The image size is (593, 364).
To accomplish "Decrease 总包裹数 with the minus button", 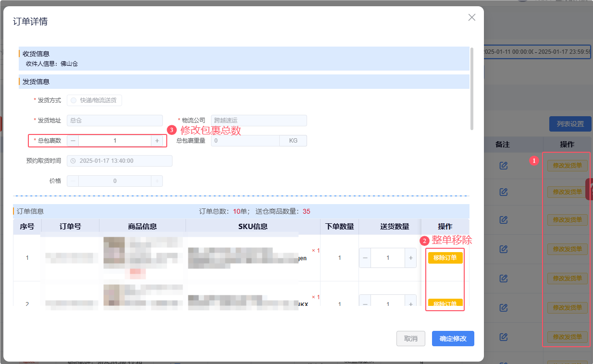I will coord(73,141).
